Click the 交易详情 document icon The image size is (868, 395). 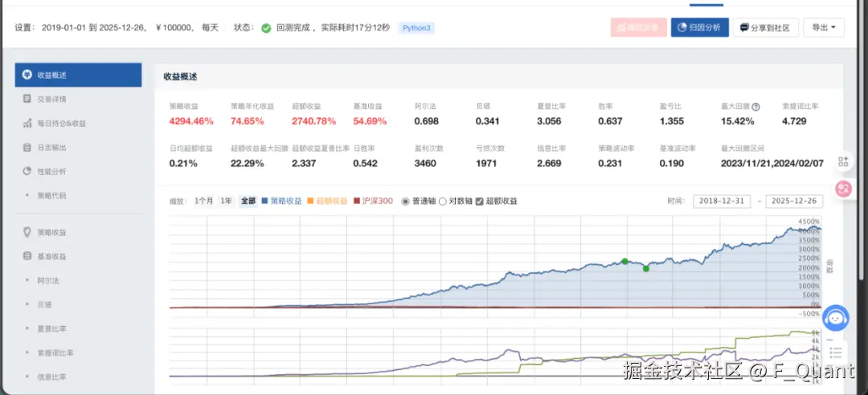pyautogui.click(x=27, y=99)
